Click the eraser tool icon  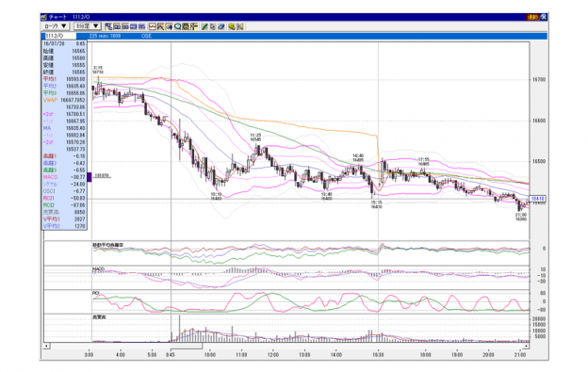[220, 26]
